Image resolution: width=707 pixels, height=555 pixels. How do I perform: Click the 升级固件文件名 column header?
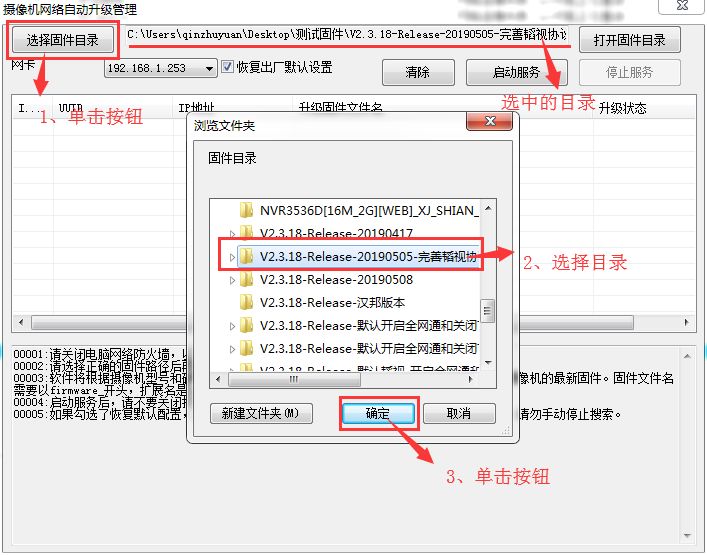pyautogui.click(x=340, y=108)
